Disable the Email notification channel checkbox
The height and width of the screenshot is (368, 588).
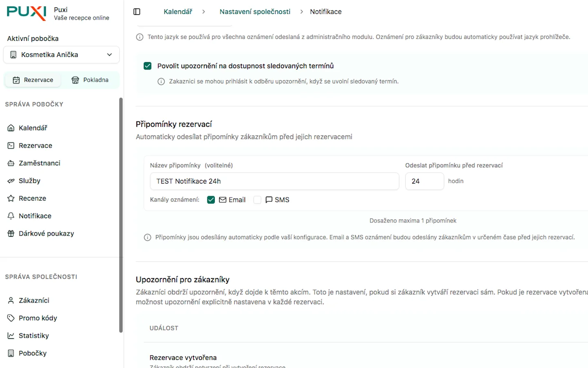211,200
